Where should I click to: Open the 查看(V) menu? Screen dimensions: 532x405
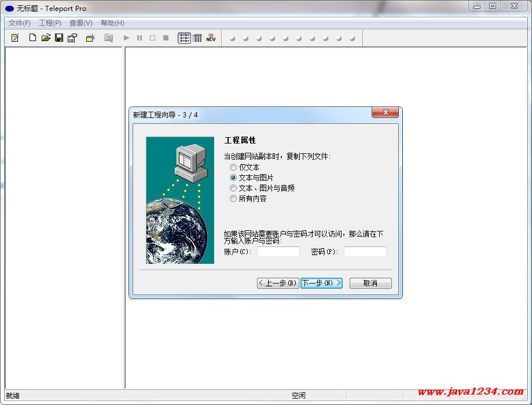pyautogui.click(x=80, y=23)
